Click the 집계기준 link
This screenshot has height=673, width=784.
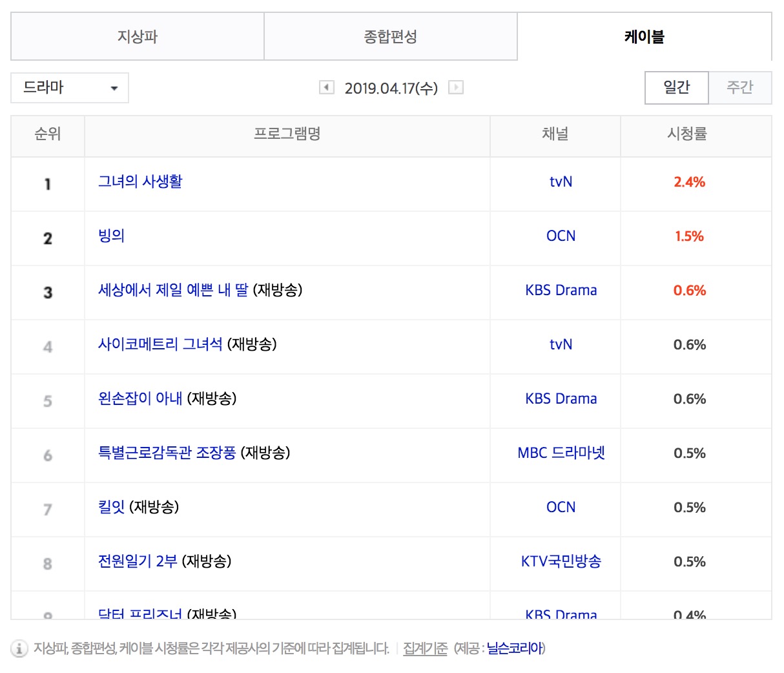pos(425,648)
